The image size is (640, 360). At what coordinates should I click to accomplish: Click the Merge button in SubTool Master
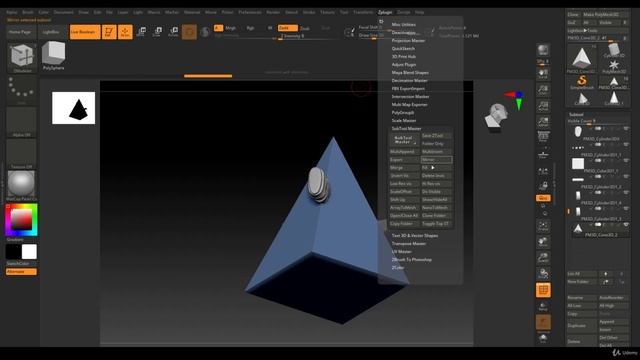pyautogui.click(x=404, y=168)
